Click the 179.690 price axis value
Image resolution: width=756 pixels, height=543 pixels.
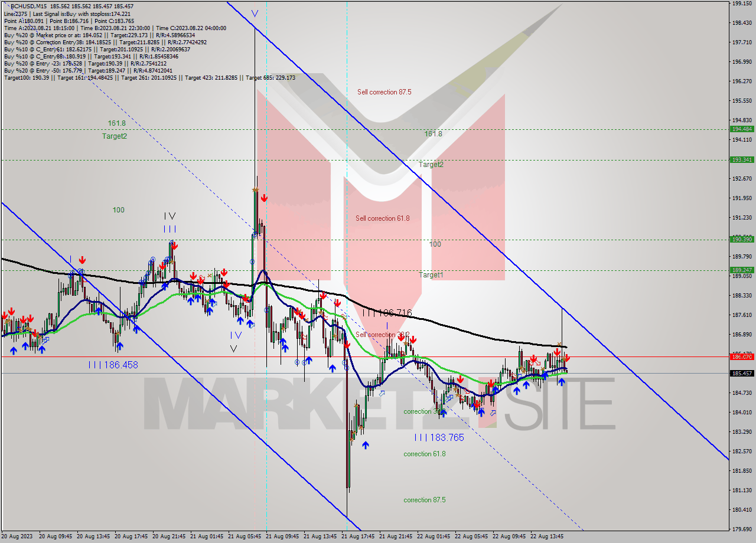[741, 529]
